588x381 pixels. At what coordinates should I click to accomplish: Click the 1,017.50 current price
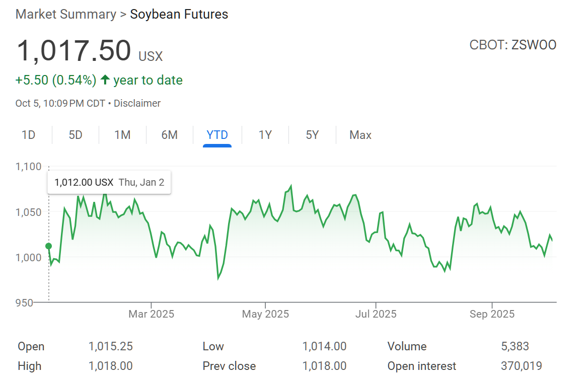(74, 51)
